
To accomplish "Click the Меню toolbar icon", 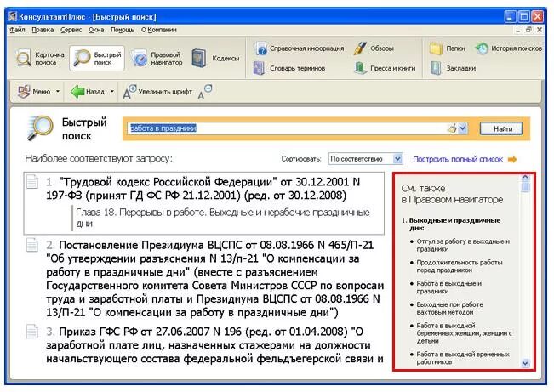I will pyautogui.click(x=24, y=92).
